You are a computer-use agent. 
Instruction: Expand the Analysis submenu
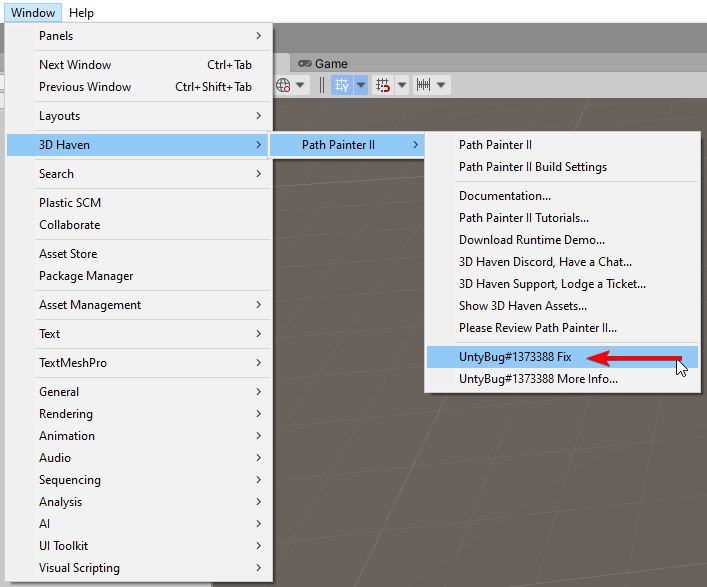coord(139,502)
